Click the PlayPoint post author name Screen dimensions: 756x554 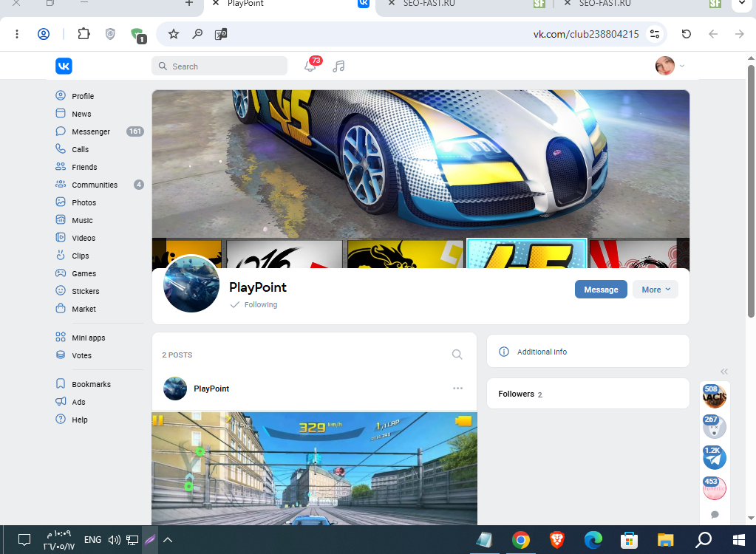coord(211,389)
